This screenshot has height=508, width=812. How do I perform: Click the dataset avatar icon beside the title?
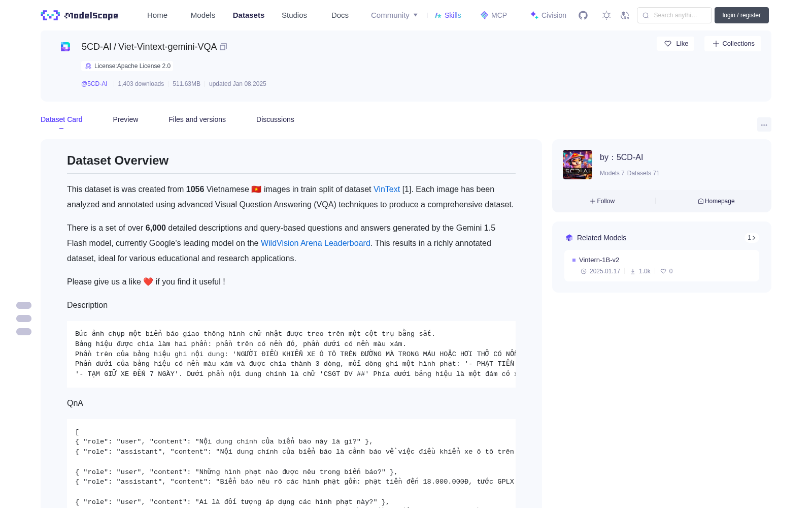(x=65, y=47)
